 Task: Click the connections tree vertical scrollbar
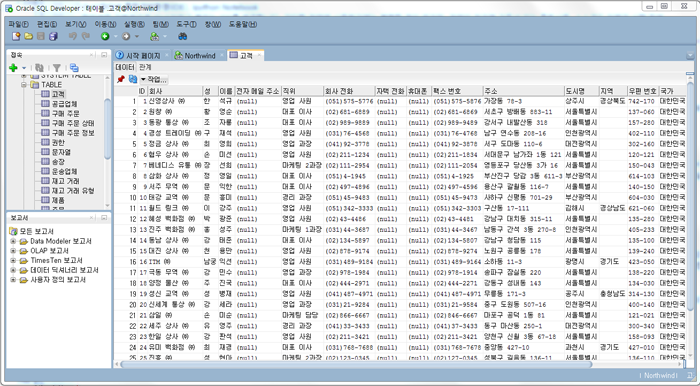108,129
